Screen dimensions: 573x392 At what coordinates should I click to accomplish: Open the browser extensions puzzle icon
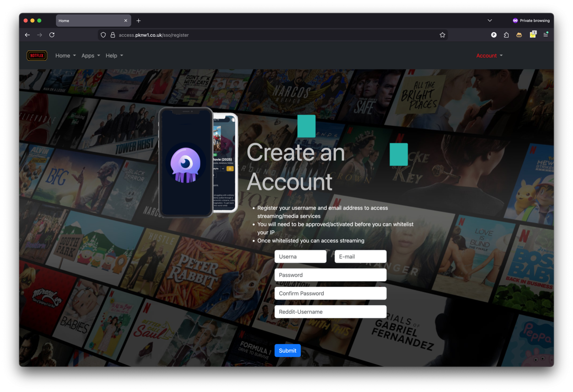(506, 35)
